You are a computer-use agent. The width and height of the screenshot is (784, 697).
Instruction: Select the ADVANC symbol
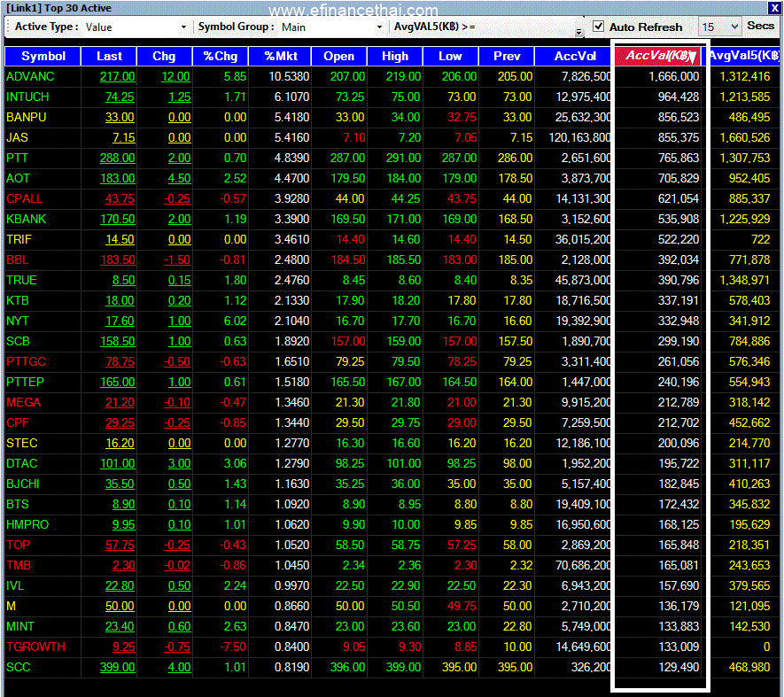pyautogui.click(x=30, y=76)
